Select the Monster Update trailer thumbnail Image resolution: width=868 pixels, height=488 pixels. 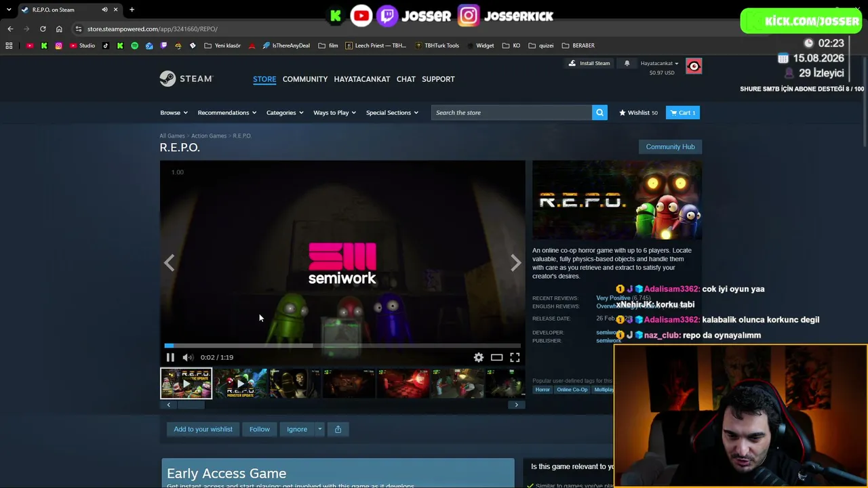tap(241, 383)
